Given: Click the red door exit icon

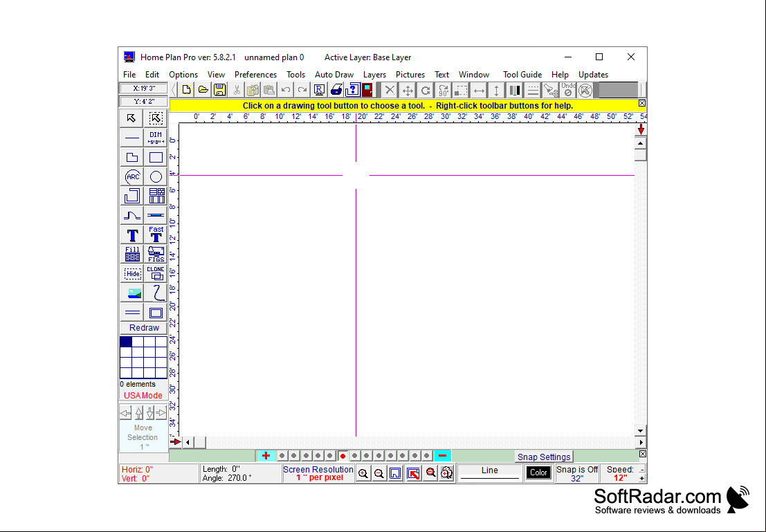Looking at the screenshot, I should tap(367, 90).
